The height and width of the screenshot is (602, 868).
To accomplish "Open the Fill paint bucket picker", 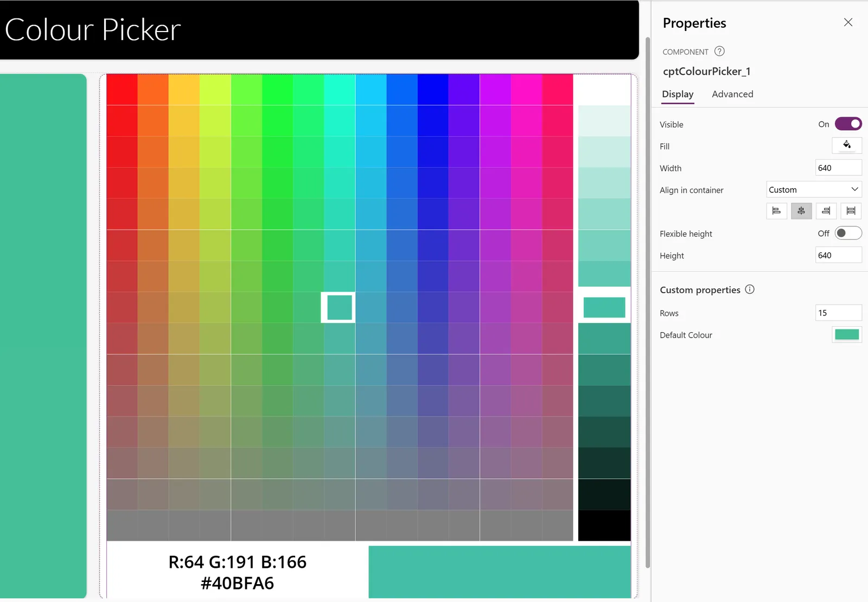I will [847, 145].
